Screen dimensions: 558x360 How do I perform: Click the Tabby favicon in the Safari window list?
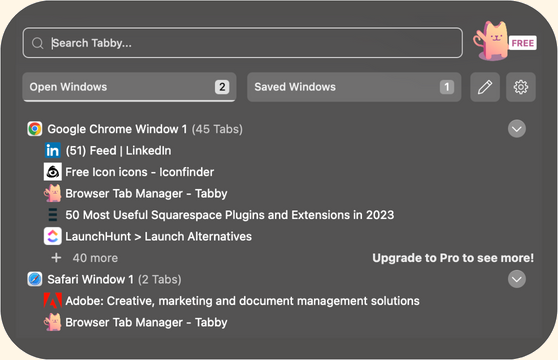coord(53,322)
